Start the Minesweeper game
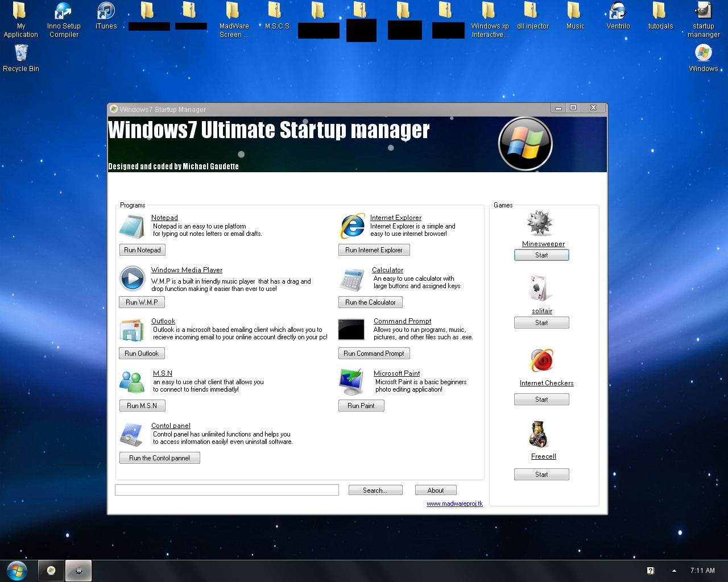 click(x=541, y=255)
